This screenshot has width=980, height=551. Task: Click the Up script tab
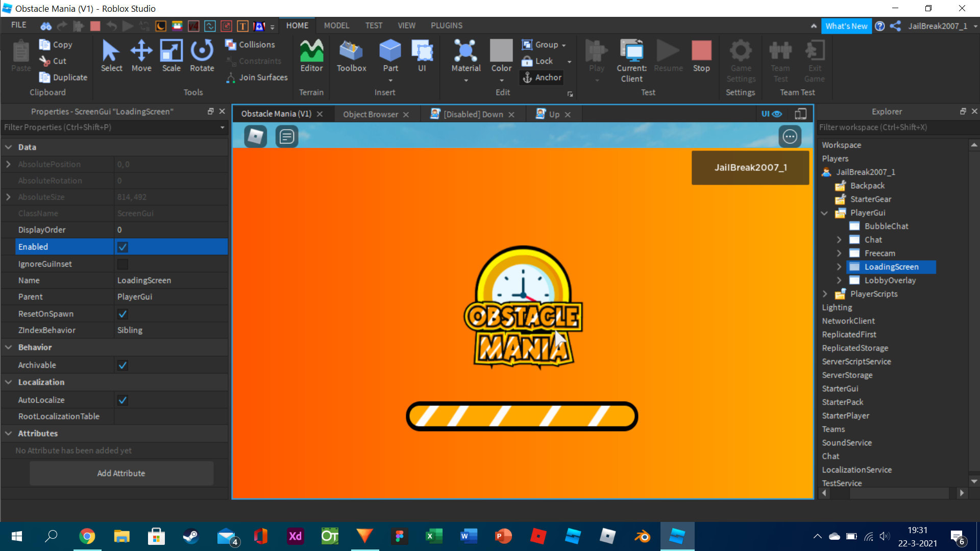point(553,114)
